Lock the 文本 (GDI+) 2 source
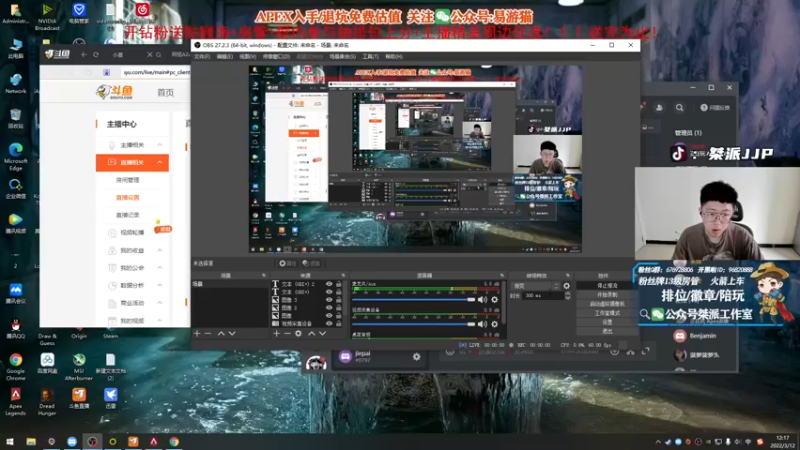The height and width of the screenshot is (450, 800). [338, 284]
